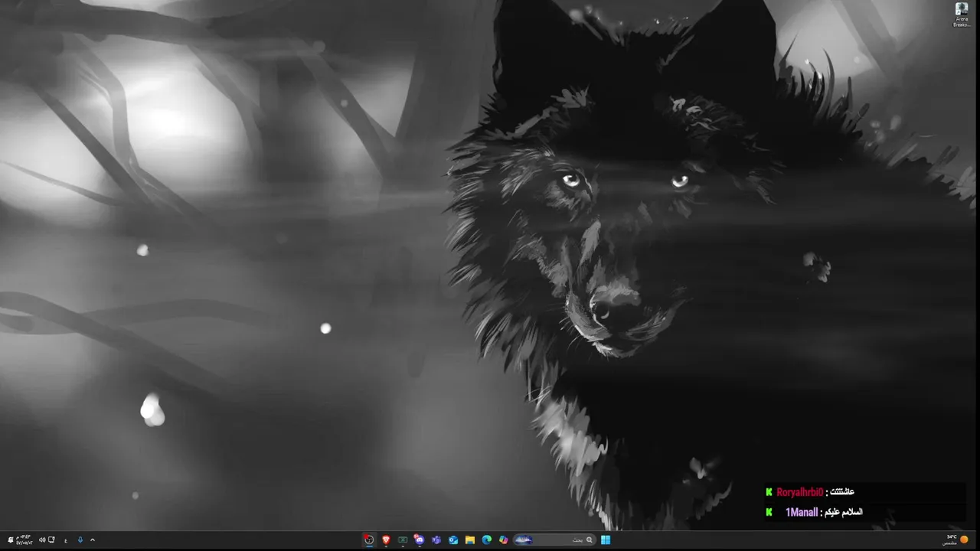The image size is (980, 551).
Task: Open Discord from the taskbar
Action: 420,540
